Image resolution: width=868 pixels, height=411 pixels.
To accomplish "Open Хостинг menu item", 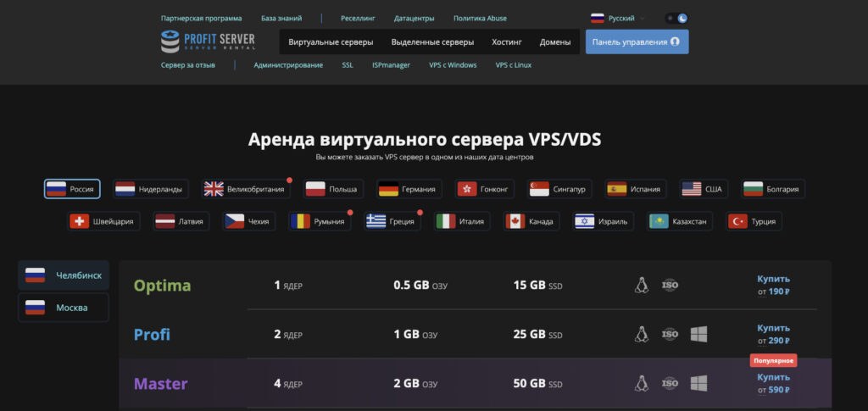I will coord(507,42).
